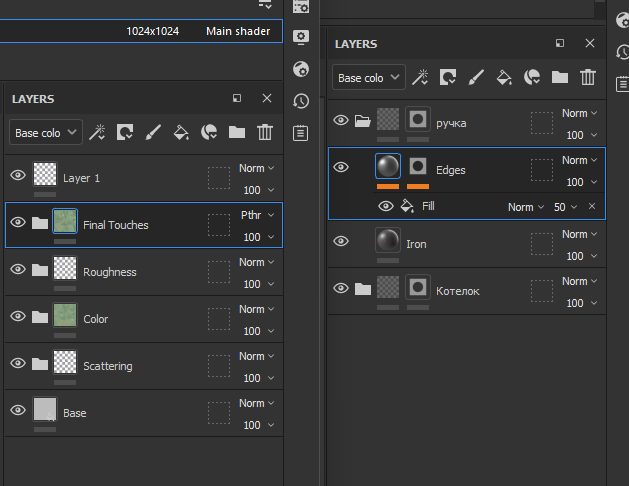Remove the Fill effect with its X button

tap(591, 206)
